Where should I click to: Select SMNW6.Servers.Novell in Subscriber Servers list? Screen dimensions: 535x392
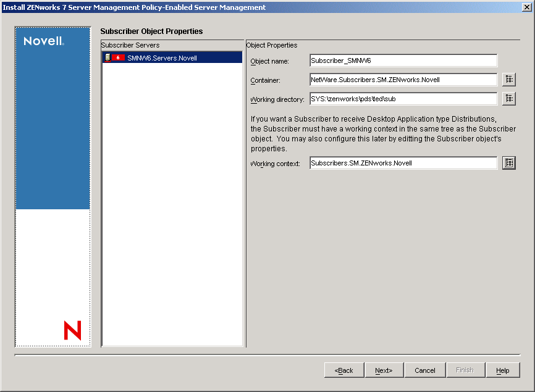[x=172, y=57]
